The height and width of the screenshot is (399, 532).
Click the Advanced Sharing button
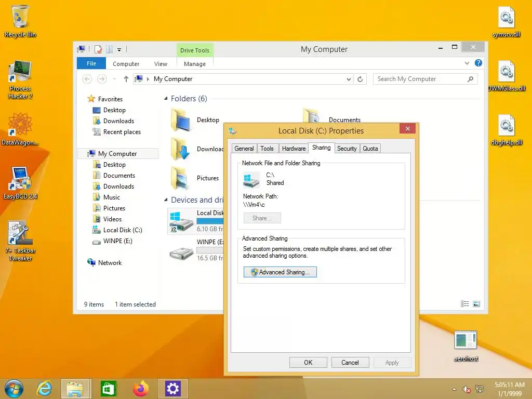click(x=280, y=272)
